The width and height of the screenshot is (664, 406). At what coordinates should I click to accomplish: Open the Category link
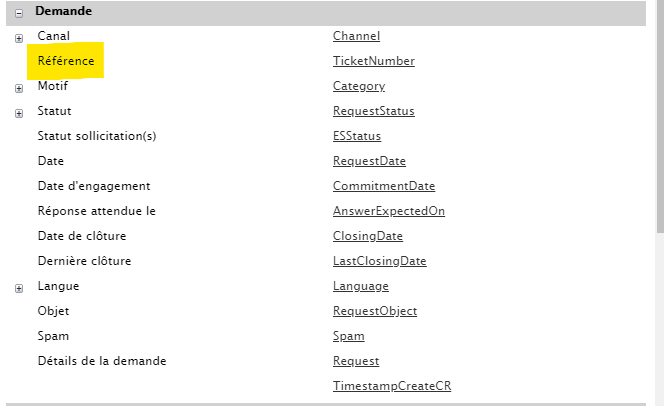tap(358, 86)
